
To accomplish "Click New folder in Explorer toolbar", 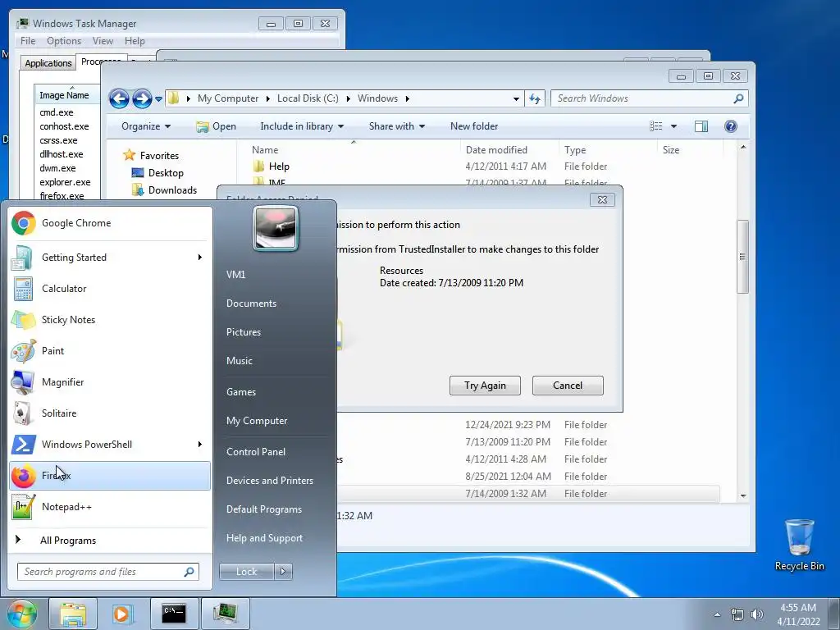I will click(474, 126).
